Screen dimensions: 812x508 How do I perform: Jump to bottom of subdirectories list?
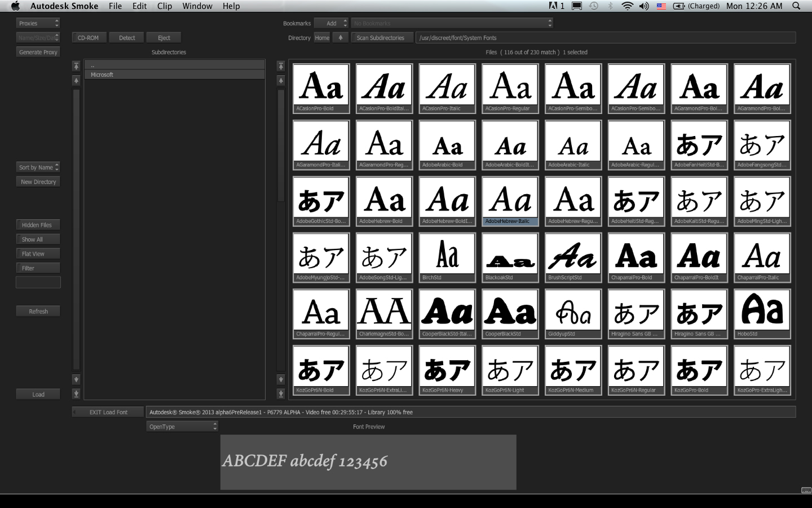tap(76, 393)
